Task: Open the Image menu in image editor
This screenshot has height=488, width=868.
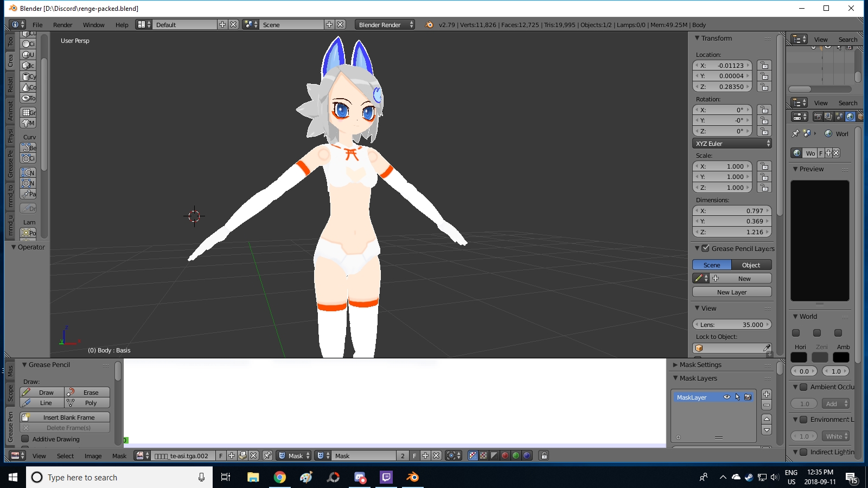Action: (x=93, y=456)
